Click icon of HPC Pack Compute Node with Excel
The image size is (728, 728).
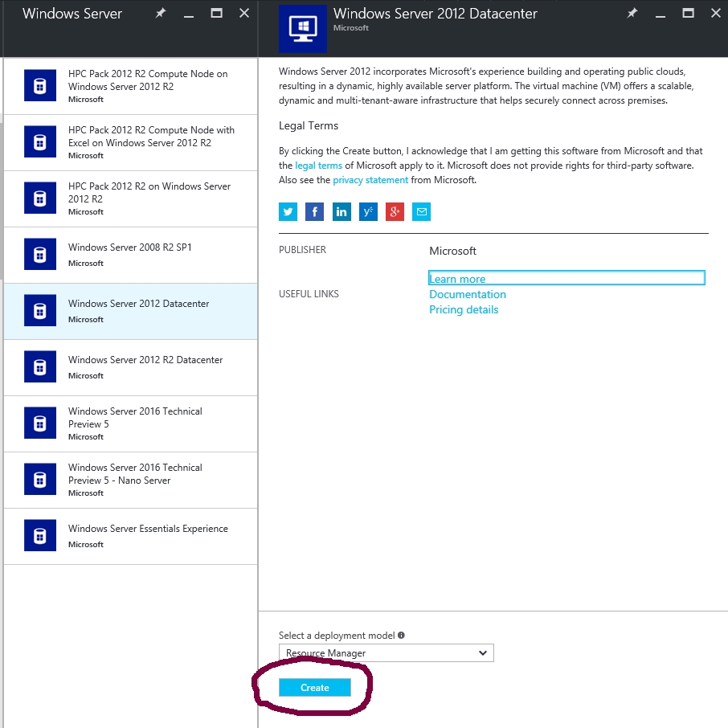click(40, 141)
